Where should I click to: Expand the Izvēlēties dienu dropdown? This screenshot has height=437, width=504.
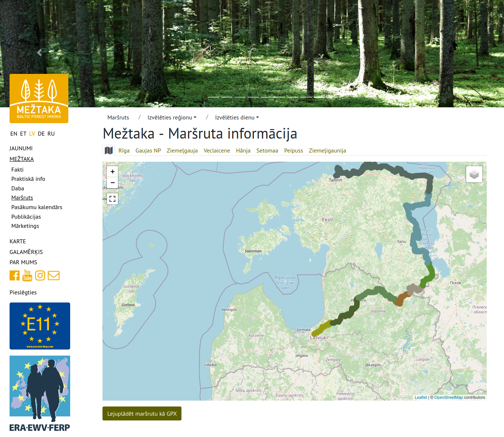237,118
